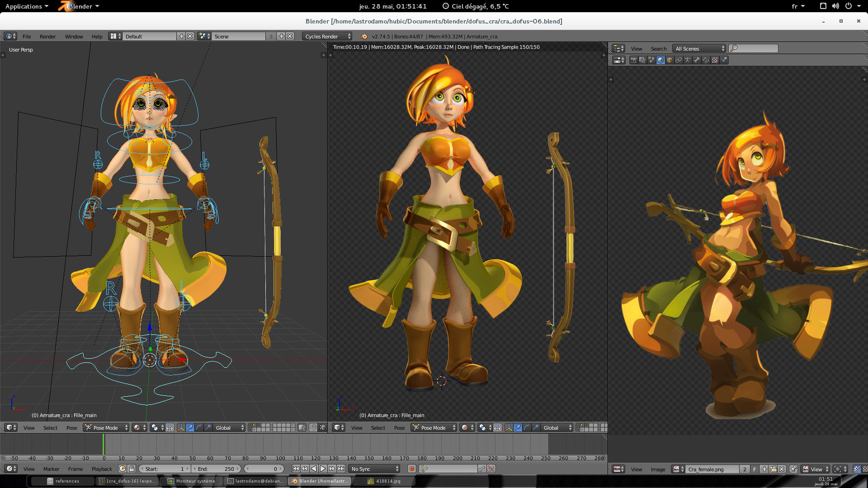The width and height of the screenshot is (868, 488).
Task: Select the rotate manipulator in left viewport
Action: tap(199, 427)
